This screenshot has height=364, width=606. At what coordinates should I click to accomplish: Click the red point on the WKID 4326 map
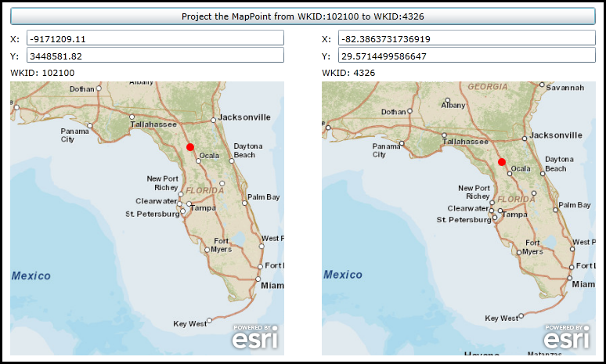[502, 162]
